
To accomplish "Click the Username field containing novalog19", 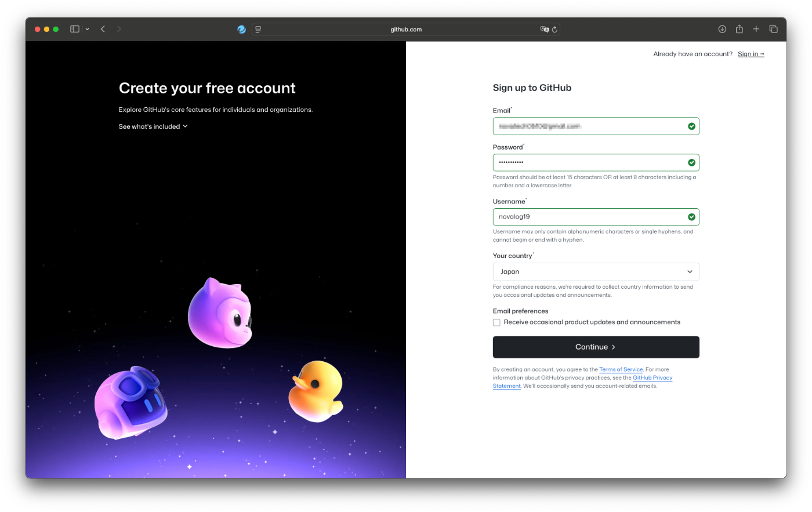I will 596,217.
